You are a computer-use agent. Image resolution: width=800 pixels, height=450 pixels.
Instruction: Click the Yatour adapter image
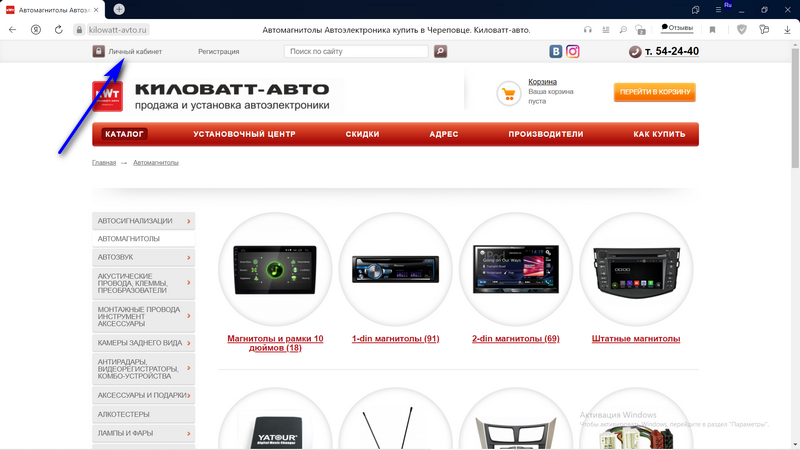click(277, 432)
